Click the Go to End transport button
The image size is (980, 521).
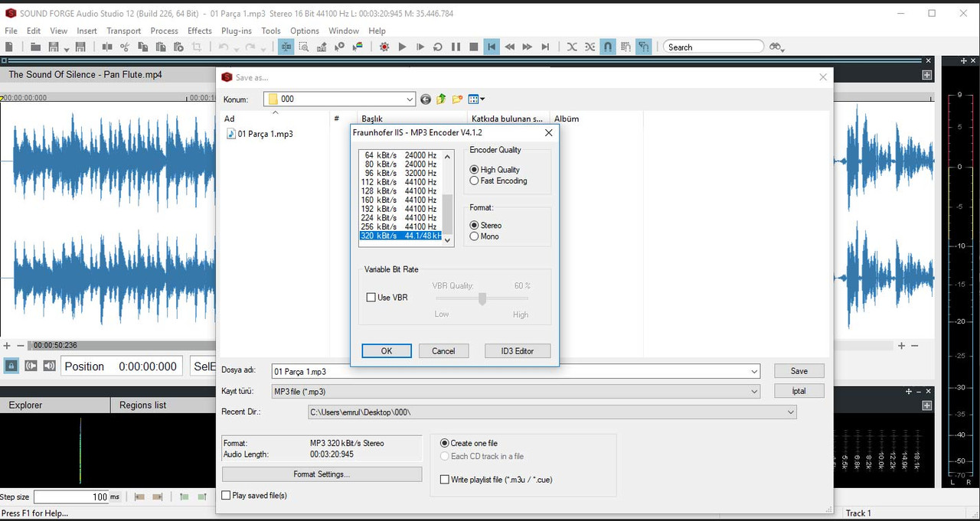pos(545,47)
